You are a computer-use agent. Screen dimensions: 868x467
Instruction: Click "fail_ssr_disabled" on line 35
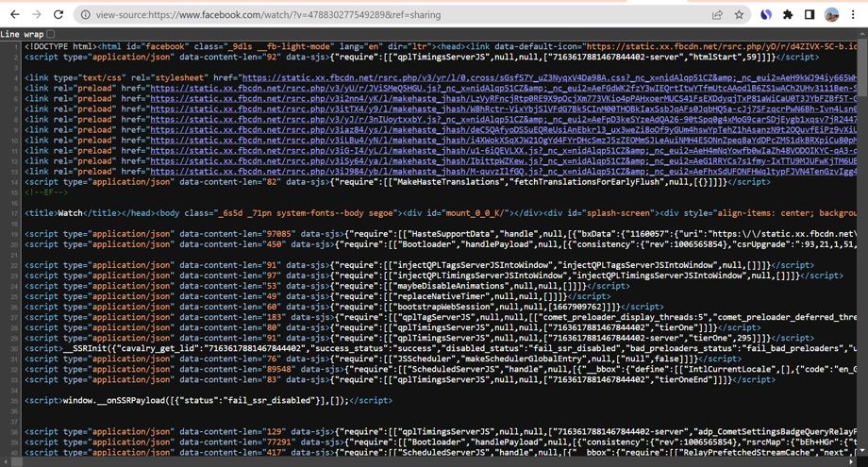(x=271, y=401)
